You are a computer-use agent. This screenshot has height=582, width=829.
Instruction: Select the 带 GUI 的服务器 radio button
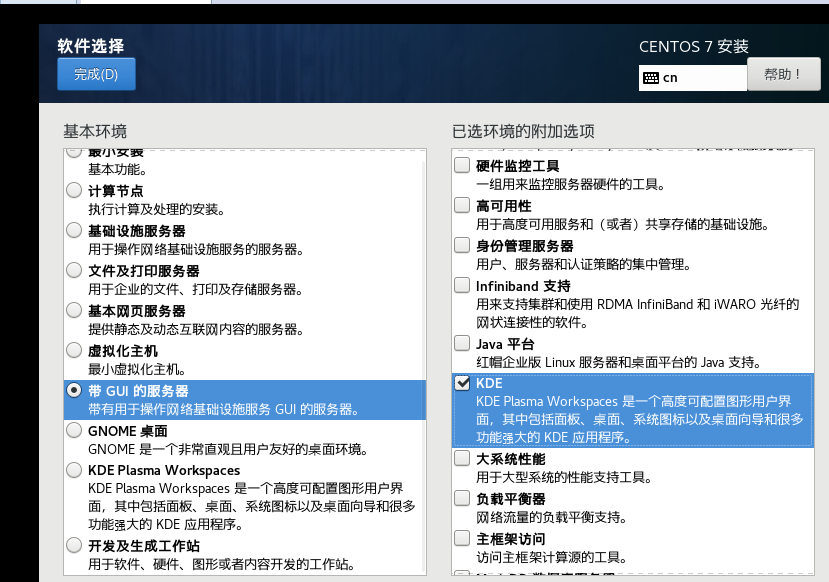tap(74, 390)
